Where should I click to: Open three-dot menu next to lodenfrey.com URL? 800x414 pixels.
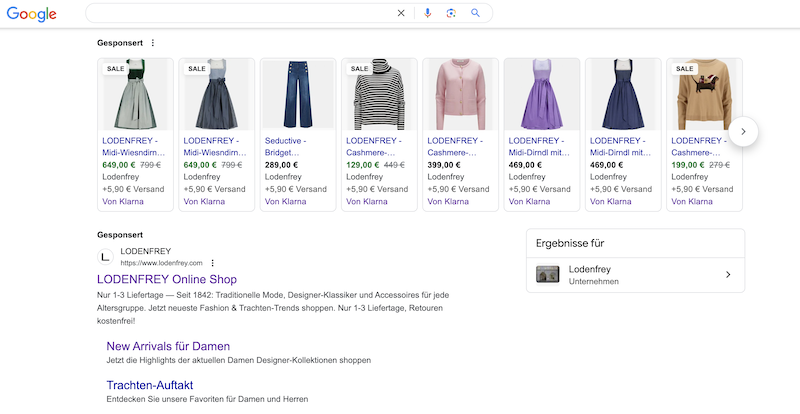click(x=213, y=263)
